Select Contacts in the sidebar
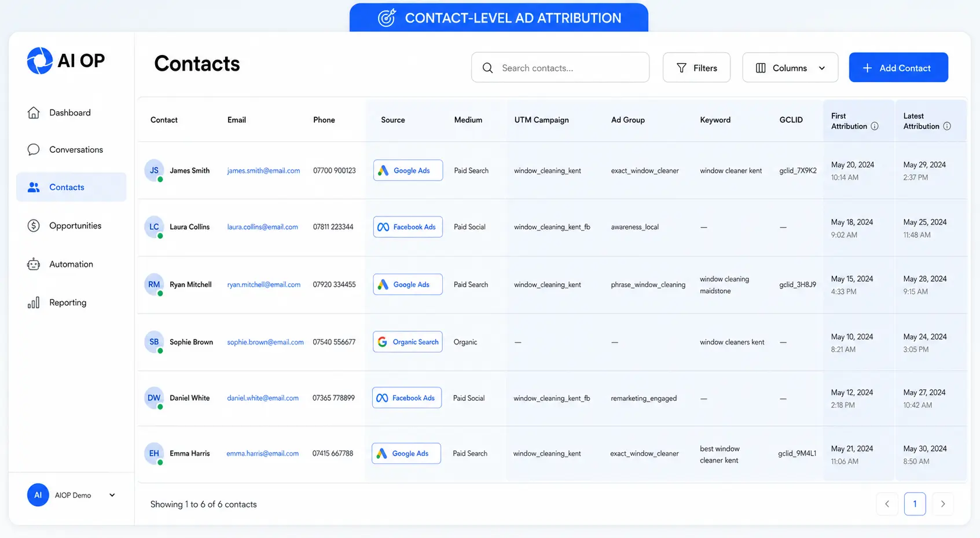This screenshot has height=538, width=980. tap(71, 187)
